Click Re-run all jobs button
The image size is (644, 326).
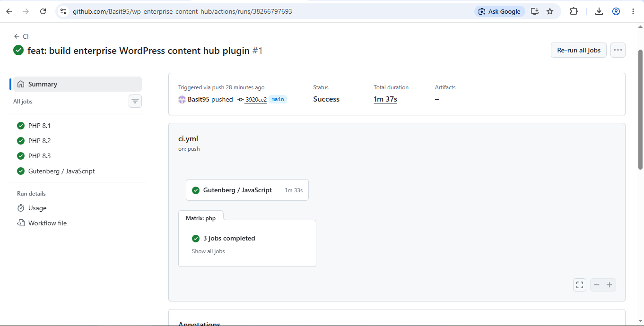point(579,50)
